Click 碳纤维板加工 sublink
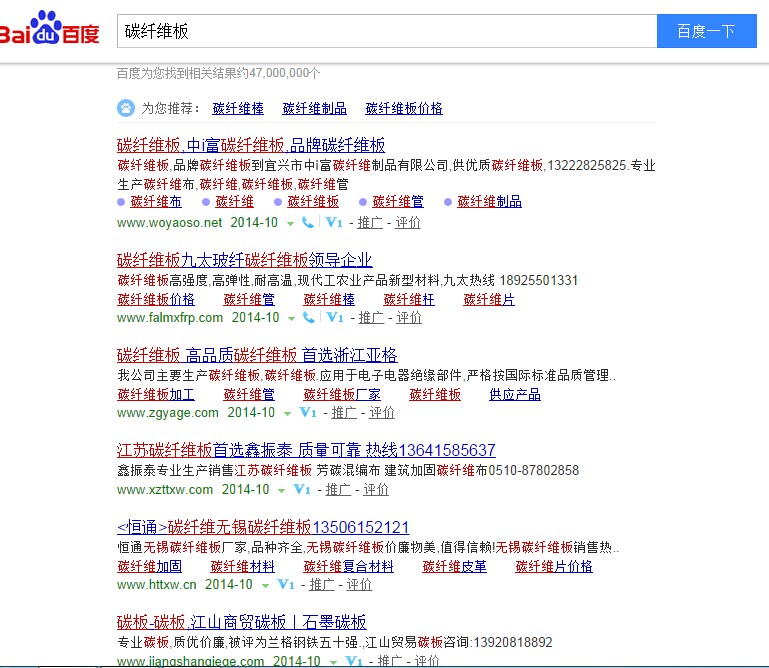Screen dimensions: 769x668 click(x=156, y=394)
